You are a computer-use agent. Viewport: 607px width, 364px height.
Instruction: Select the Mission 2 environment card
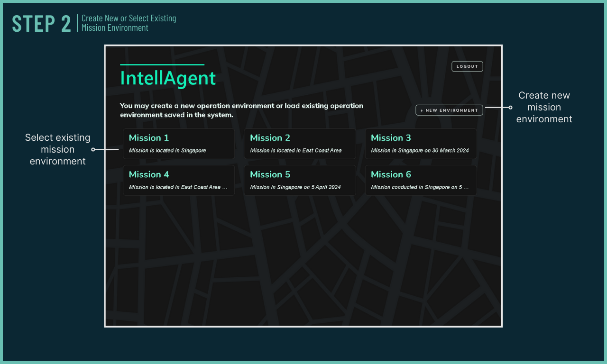[x=300, y=144]
